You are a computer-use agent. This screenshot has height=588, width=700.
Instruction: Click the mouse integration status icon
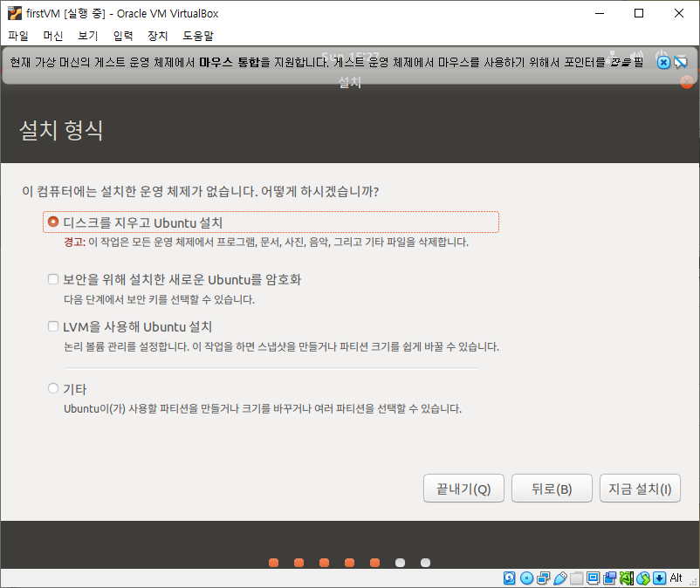[x=643, y=578]
